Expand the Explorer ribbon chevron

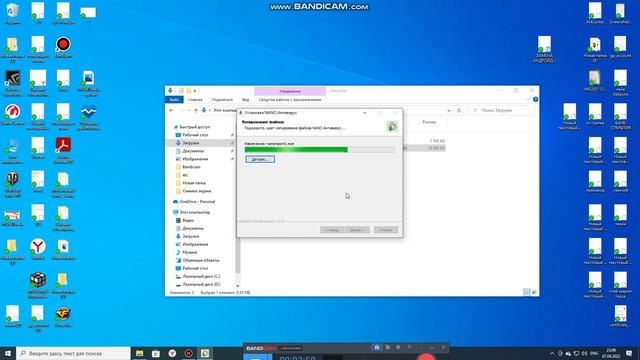click(528, 100)
